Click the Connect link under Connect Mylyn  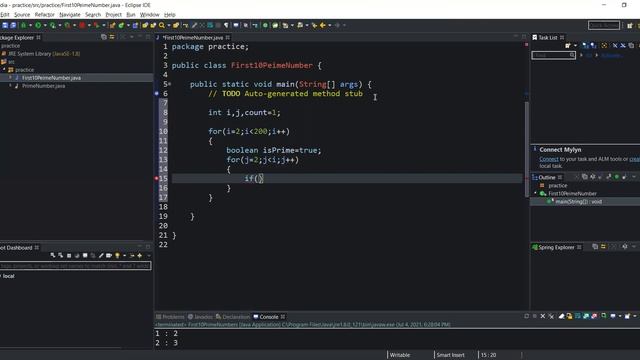click(x=549, y=159)
